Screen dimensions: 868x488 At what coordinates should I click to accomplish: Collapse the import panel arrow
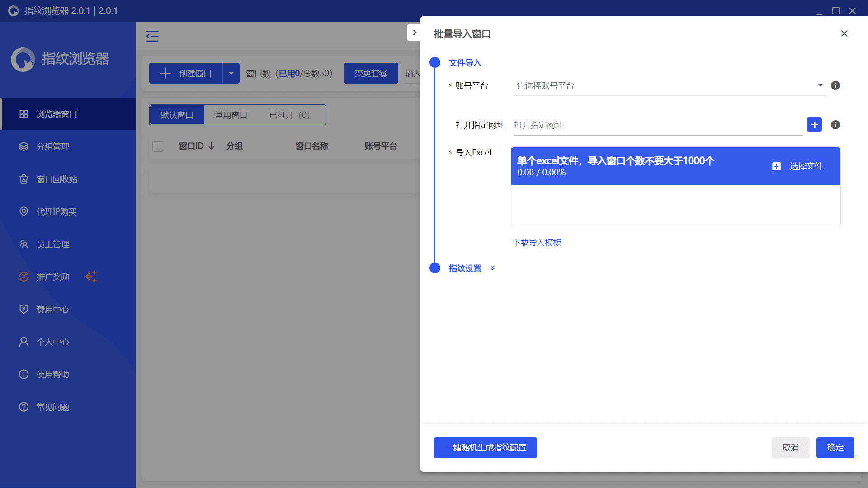414,33
